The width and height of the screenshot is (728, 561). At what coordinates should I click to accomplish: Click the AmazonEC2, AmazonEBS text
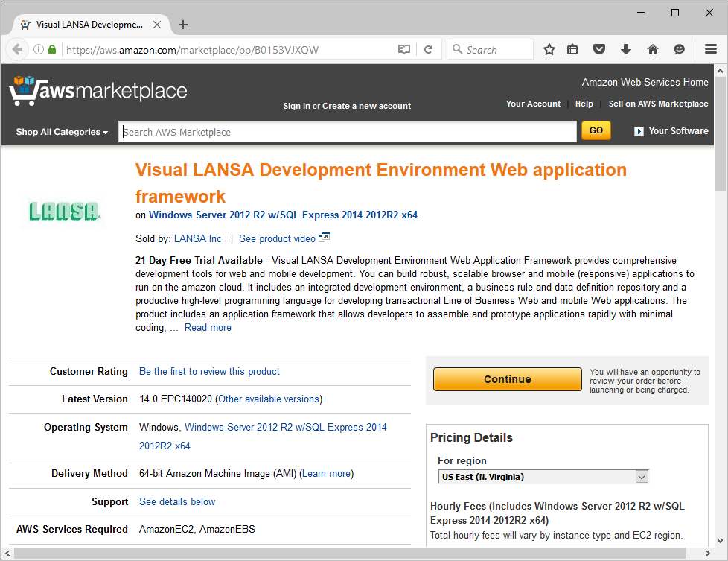(x=197, y=530)
